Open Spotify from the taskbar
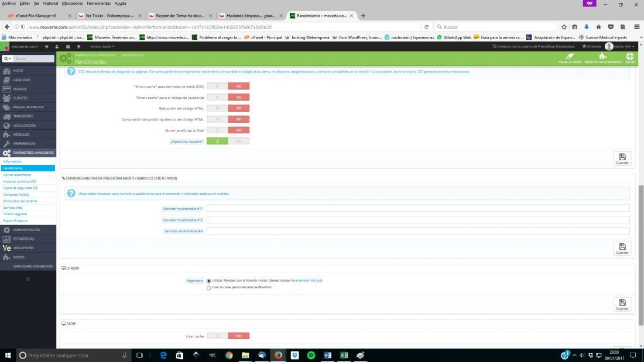Screen dimensions: 644x362 click(311, 356)
